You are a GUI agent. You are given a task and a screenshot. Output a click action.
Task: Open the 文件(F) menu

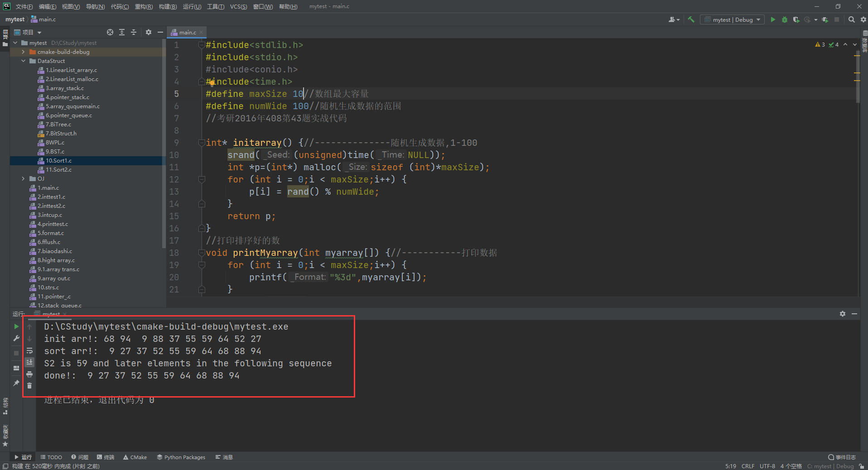pos(24,6)
